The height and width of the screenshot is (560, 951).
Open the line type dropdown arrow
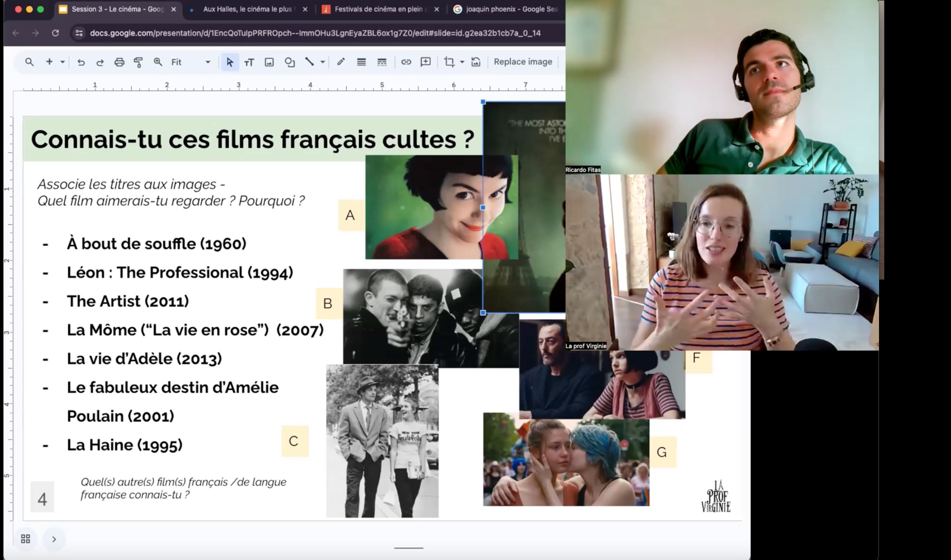tap(323, 62)
